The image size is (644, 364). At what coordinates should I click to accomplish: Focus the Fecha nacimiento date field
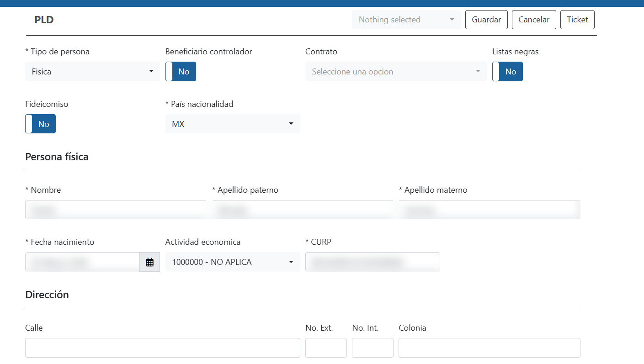(82, 262)
